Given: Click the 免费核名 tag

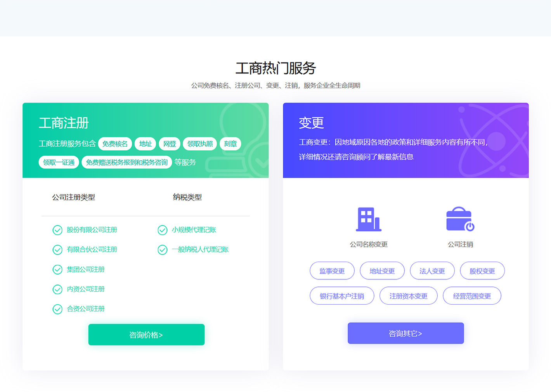Looking at the screenshot, I should pos(115,144).
